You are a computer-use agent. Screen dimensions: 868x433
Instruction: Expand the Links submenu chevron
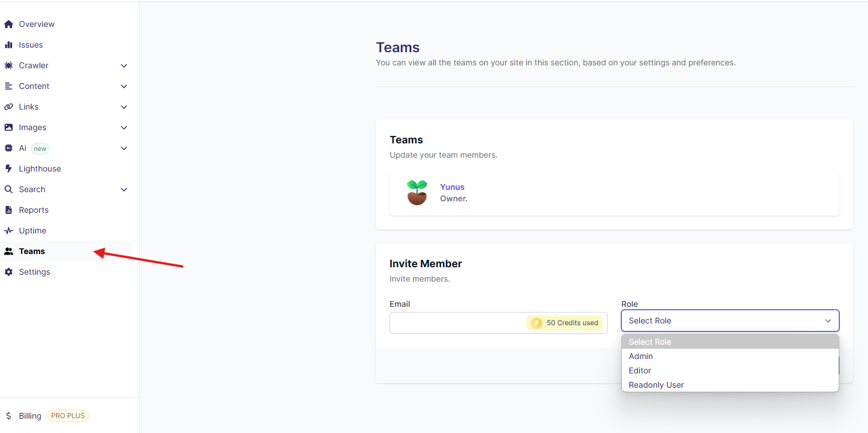coord(124,107)
